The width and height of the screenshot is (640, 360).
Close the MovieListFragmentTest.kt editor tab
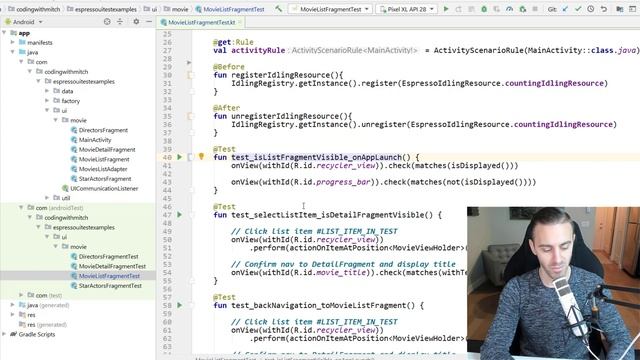[x=240, y=22]
